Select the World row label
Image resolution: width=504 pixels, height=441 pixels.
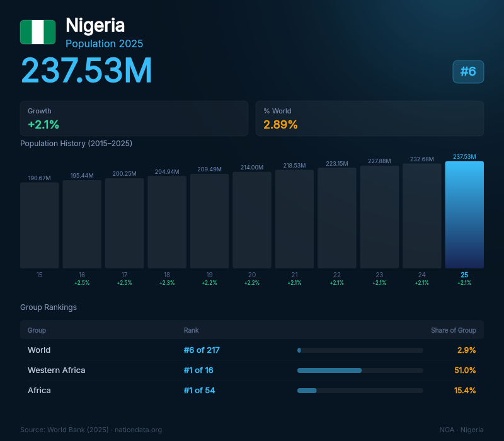[39, 350]
